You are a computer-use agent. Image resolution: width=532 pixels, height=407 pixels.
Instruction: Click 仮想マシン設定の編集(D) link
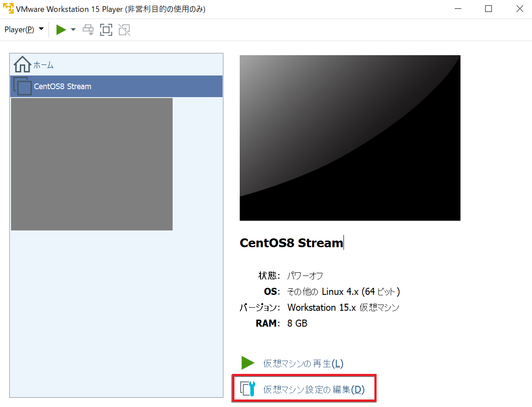[314, 389]
